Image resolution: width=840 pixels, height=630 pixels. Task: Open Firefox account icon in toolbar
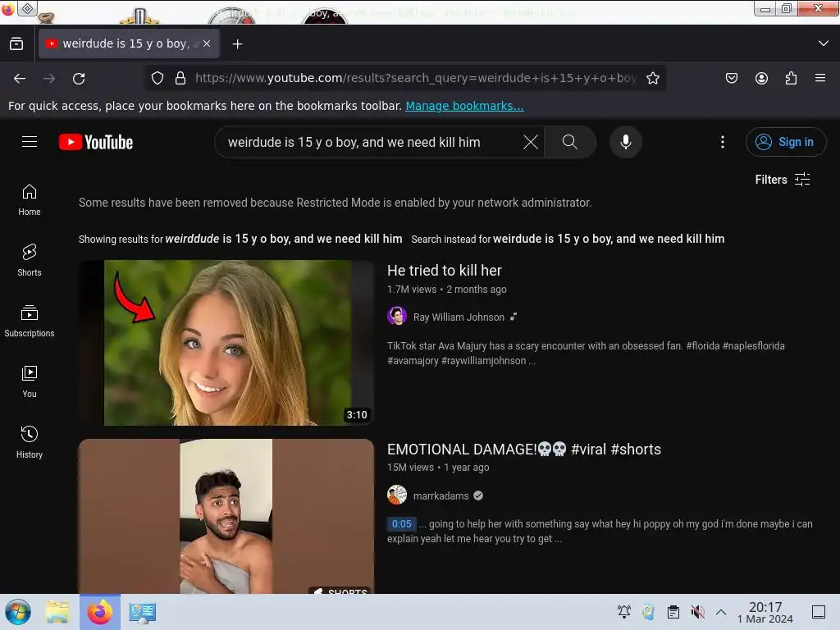coord(761,78)
